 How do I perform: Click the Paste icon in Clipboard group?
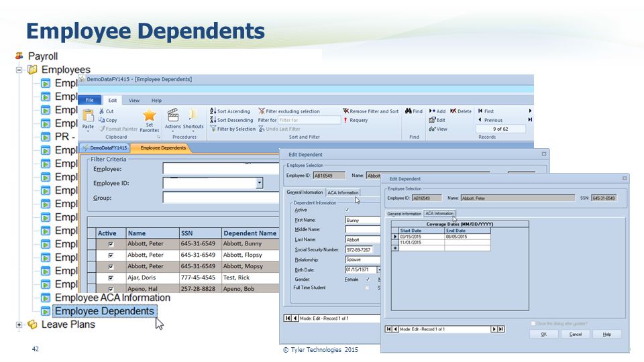(x=88, y=116)
